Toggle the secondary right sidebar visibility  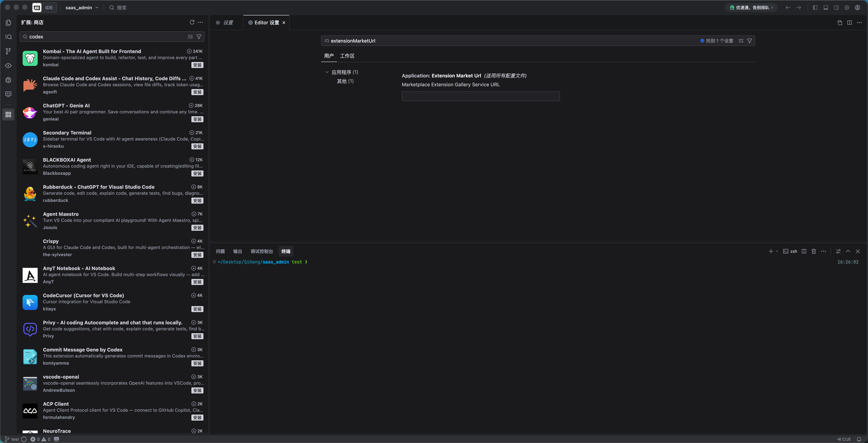836,8
